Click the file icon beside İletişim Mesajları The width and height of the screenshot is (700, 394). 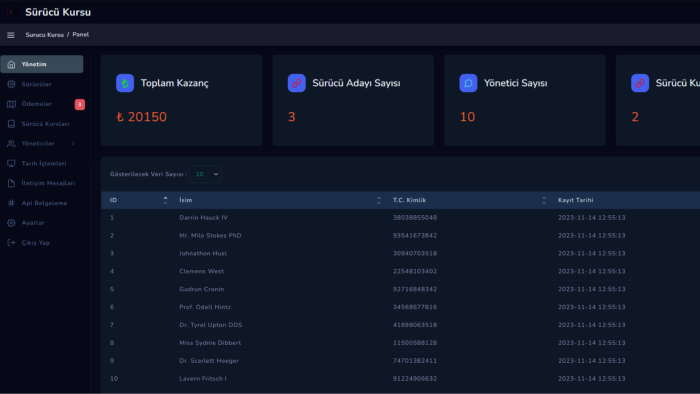click(x=11, y=183)
